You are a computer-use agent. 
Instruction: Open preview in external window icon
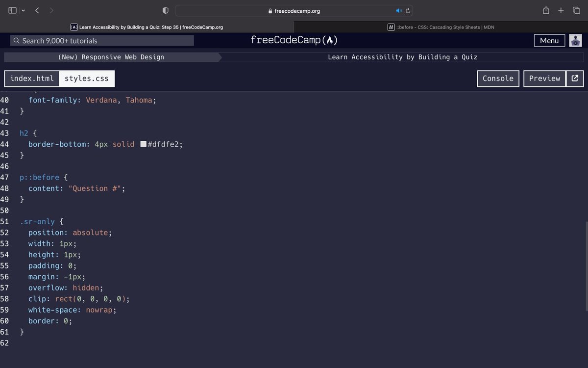[x=575, y=79]
